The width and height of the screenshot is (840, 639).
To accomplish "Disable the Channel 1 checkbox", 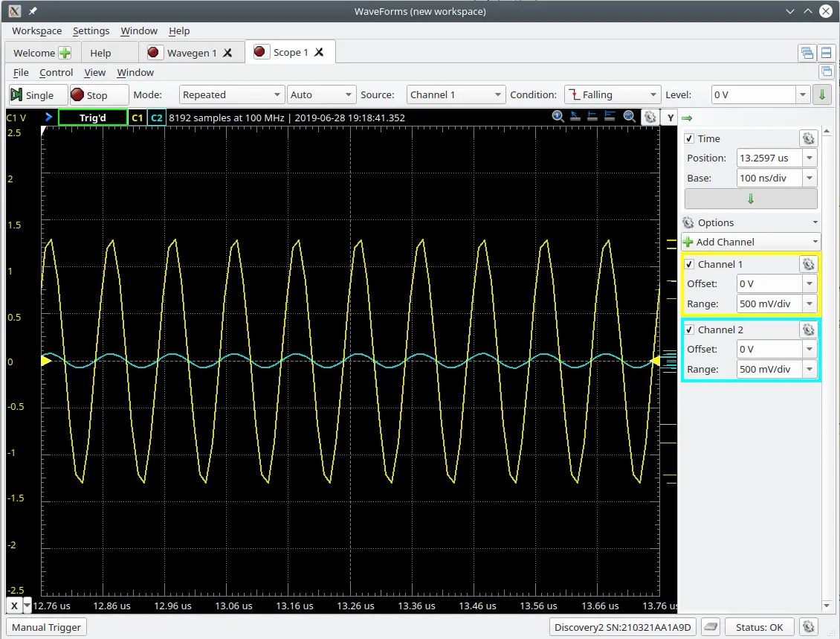I will click(x=690, y=263).
